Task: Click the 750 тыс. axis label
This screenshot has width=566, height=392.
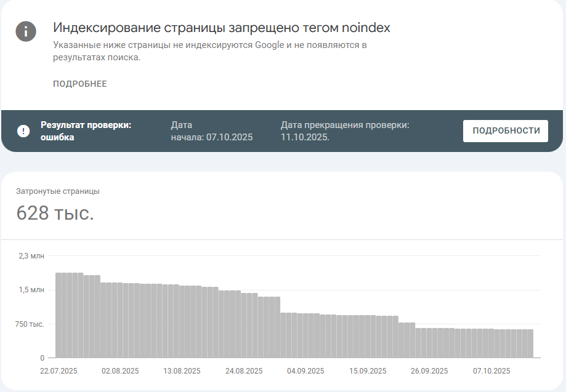Action: coord(30,324)
